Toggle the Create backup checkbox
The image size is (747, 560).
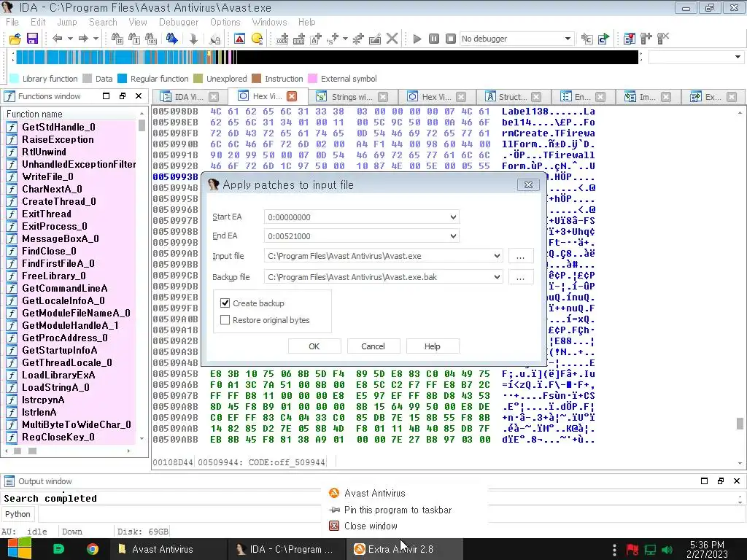tap(225, 303)
